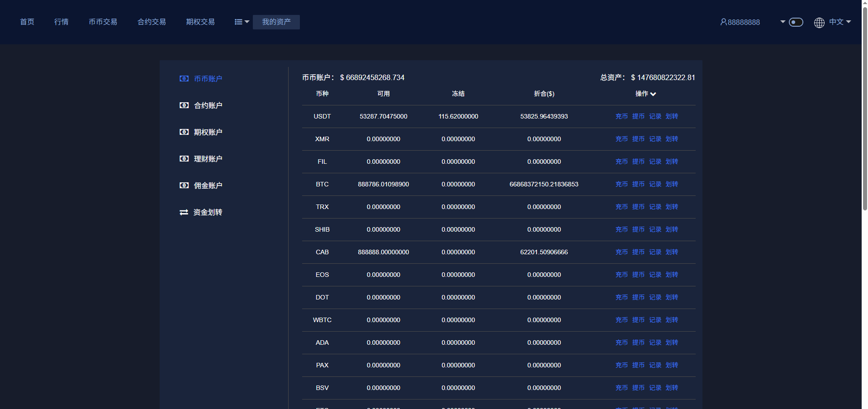868x409 pixels.
Task: Click the BTC value 66868372150.21836853
Action: click(x=544, y=184)
